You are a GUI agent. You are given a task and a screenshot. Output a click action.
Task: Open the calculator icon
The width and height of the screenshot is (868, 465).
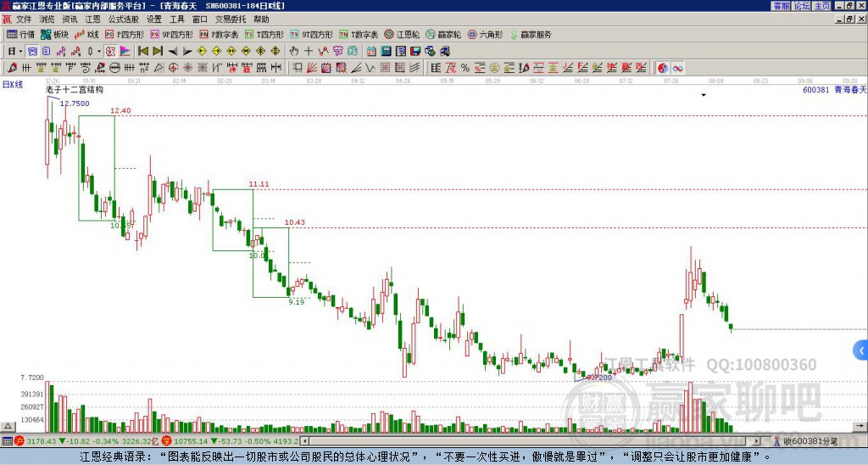[x=386, y=52]
